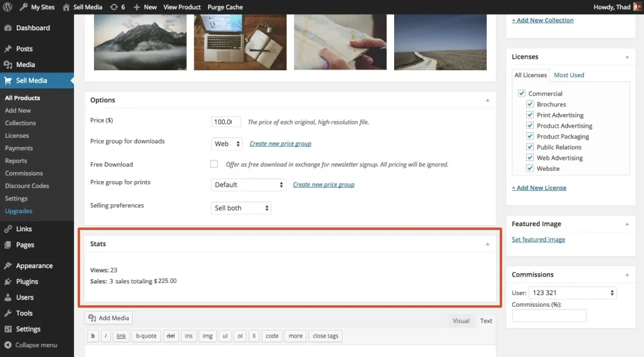Viewport: 644px width, 357px height.
Task: Click the WordPress logo icon
Action: (7, 7)
